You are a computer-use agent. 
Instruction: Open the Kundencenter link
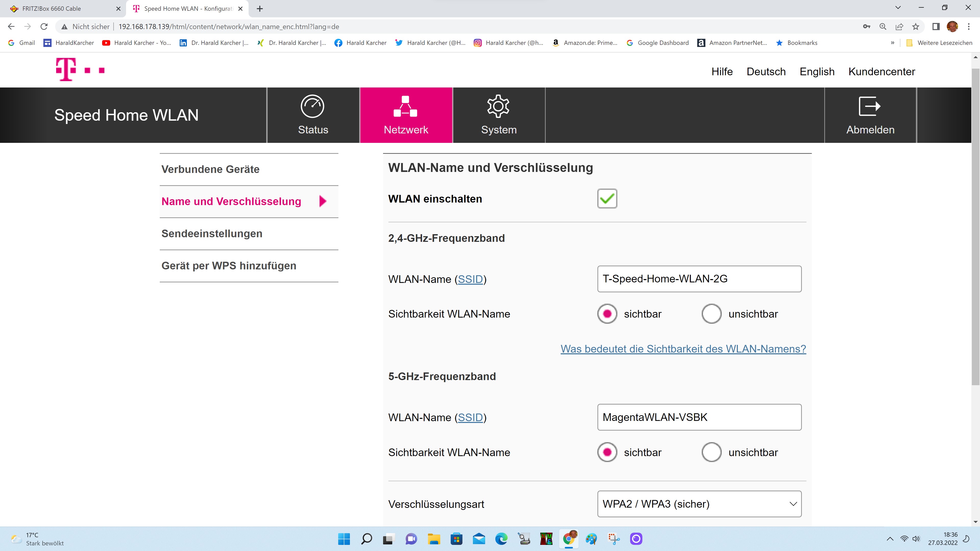coord(881,71)
